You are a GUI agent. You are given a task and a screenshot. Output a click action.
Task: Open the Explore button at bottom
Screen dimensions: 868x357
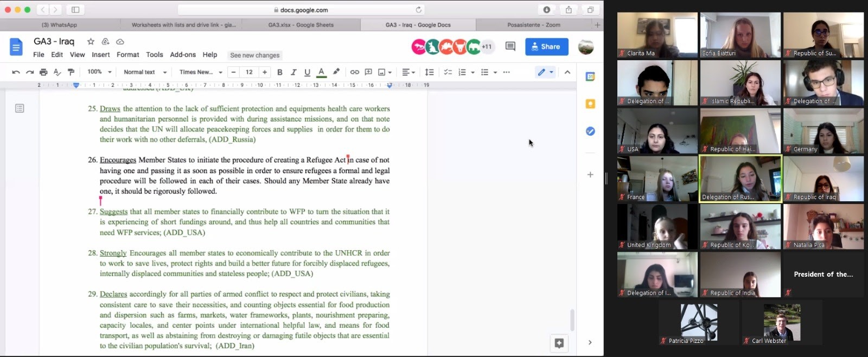coord(559,343)
